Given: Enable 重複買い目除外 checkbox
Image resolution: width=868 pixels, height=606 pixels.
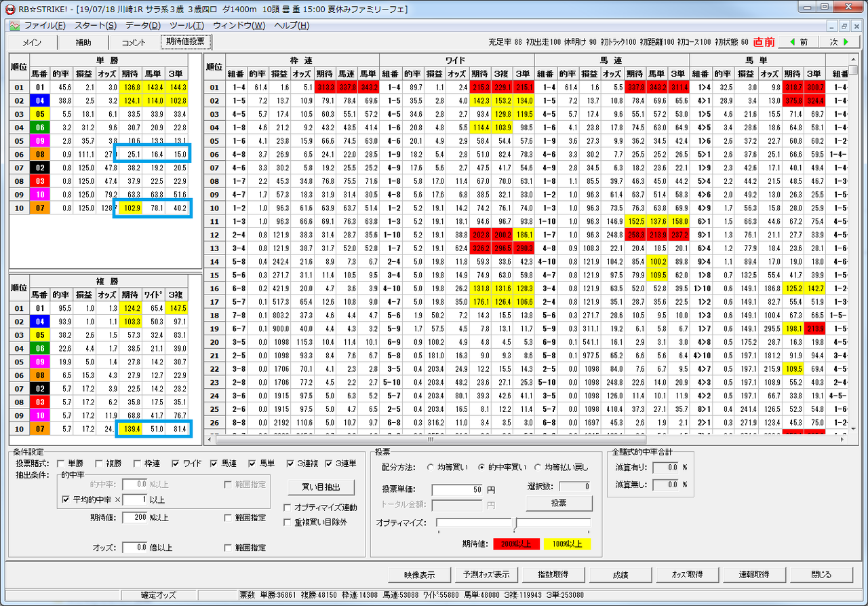Looking at the screenshot, I should tap(288, 522).
